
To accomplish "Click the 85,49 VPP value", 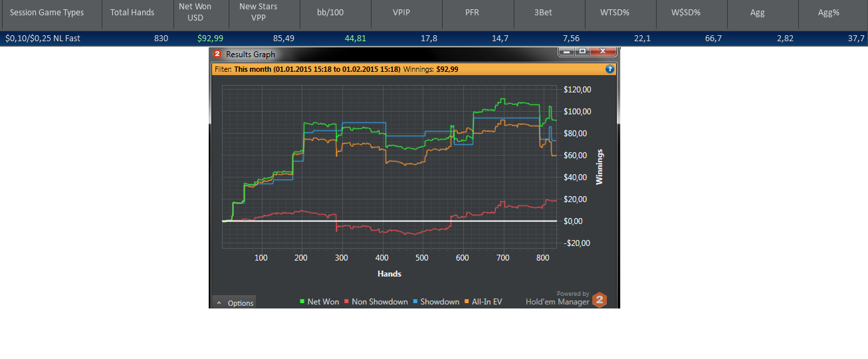I will coord(284,39).
